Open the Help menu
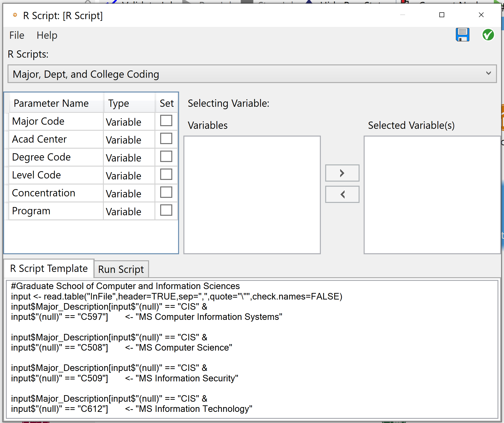 click(47, 35)
